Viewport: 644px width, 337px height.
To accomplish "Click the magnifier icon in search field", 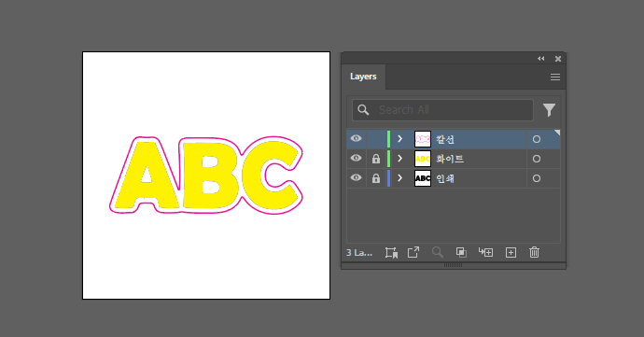I will (x=363, y=110).
